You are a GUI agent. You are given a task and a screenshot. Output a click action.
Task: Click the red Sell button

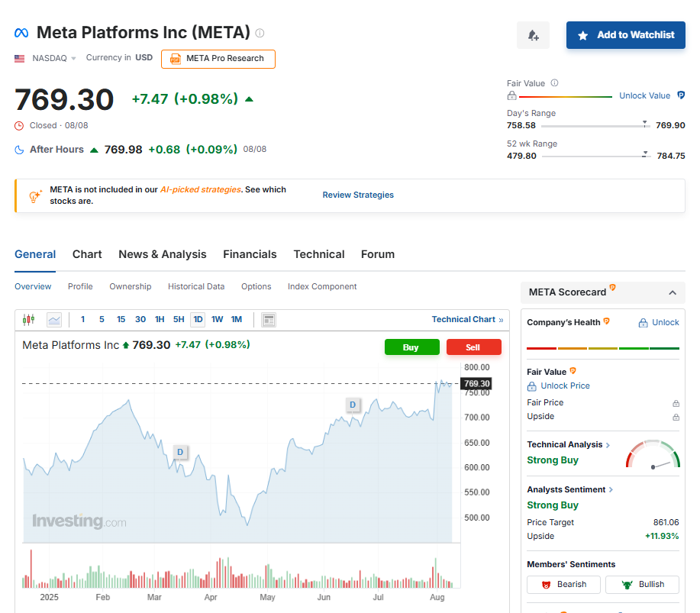473,347
